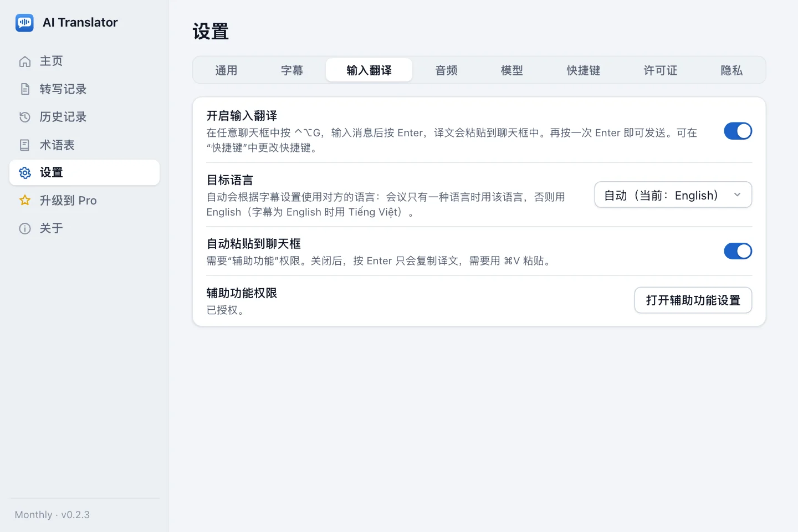This screenshot has width=798, height=532.
Task: Switch to the 字幕 tab
Action: click(x=292, y=70)
